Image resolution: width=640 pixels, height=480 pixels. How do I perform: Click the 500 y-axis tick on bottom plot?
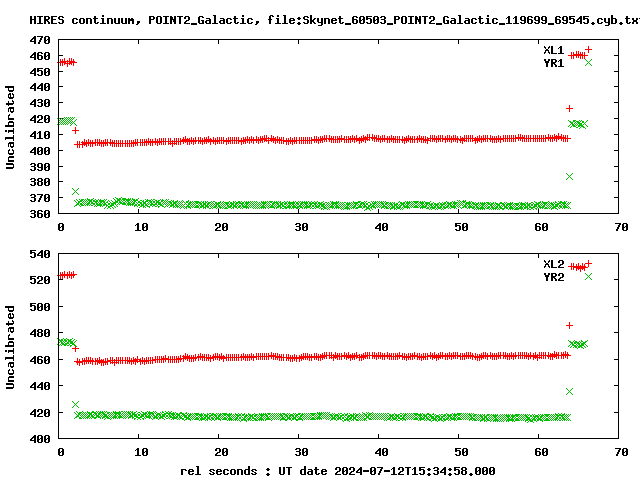(40, 307)
